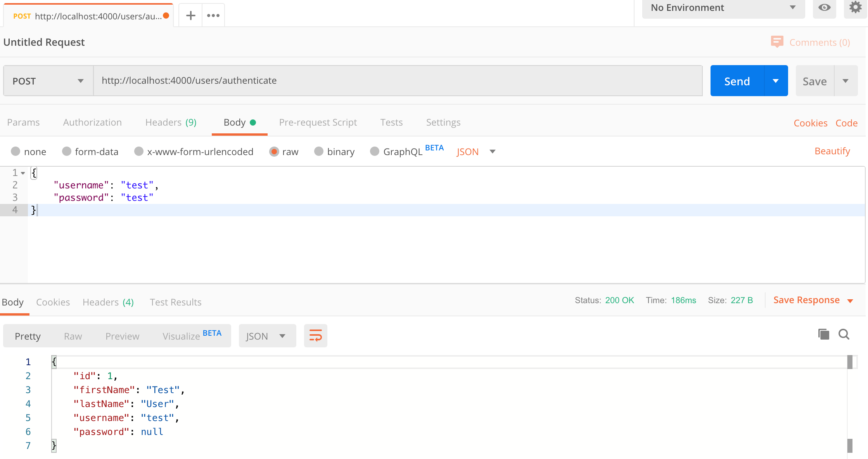Image resolution: width=868 pixels, height=459 pixels.
Task: Toggle response line wrap icon
Action: coord(315,336)
